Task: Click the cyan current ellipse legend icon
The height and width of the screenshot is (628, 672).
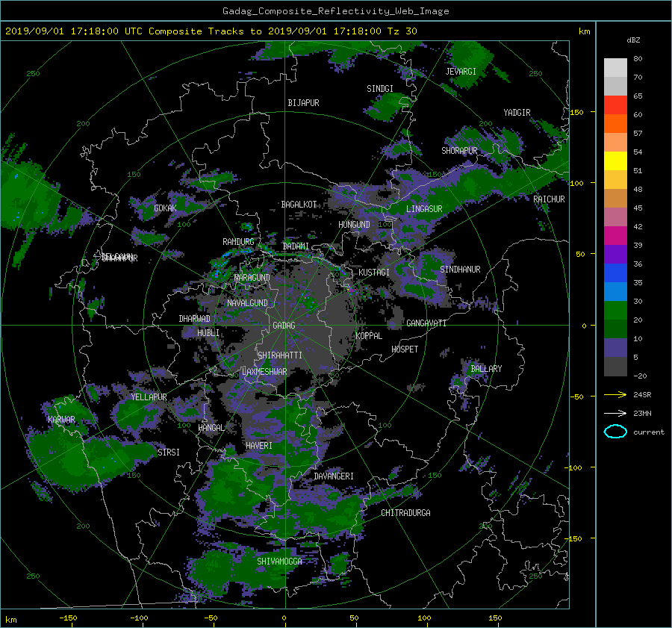Action: (615, 432)
